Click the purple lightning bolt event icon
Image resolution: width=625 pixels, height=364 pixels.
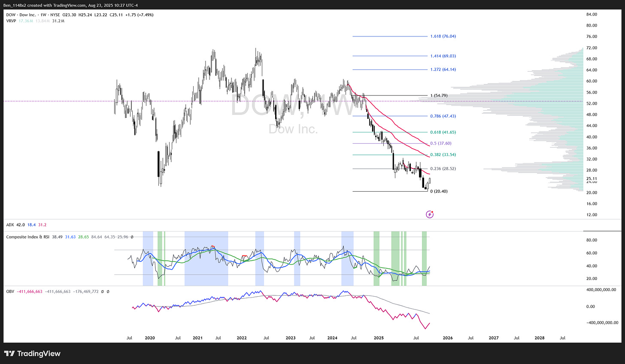(430, 214)
